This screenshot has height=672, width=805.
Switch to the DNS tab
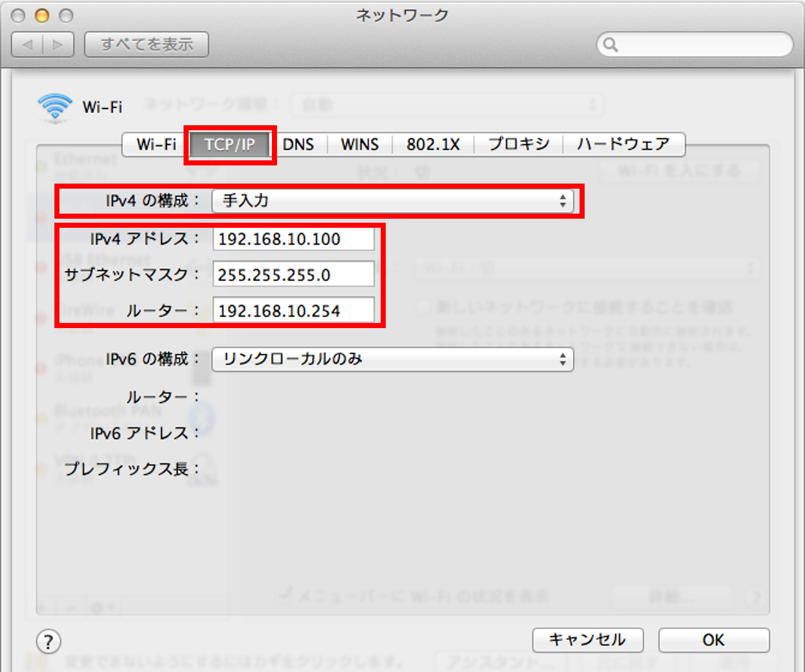(x=298, y=144)
